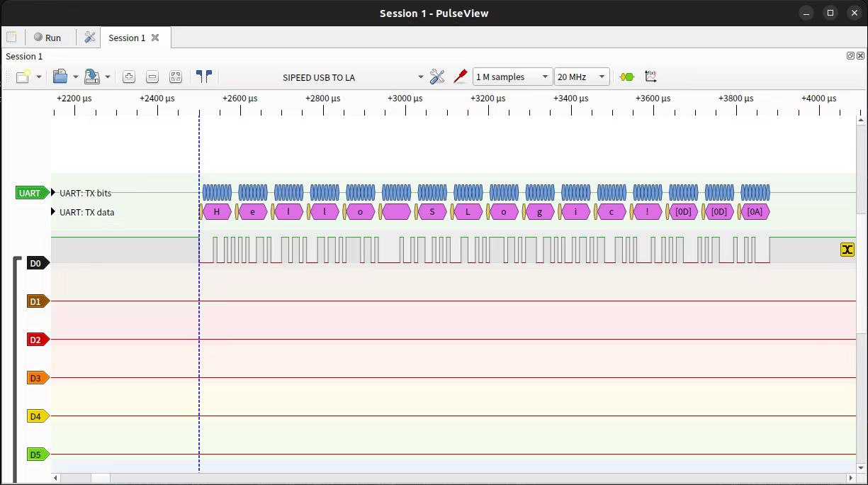Click the decoded 'S' annotation
This screenshot has width=868, height=485.
[x=432, y=211]
